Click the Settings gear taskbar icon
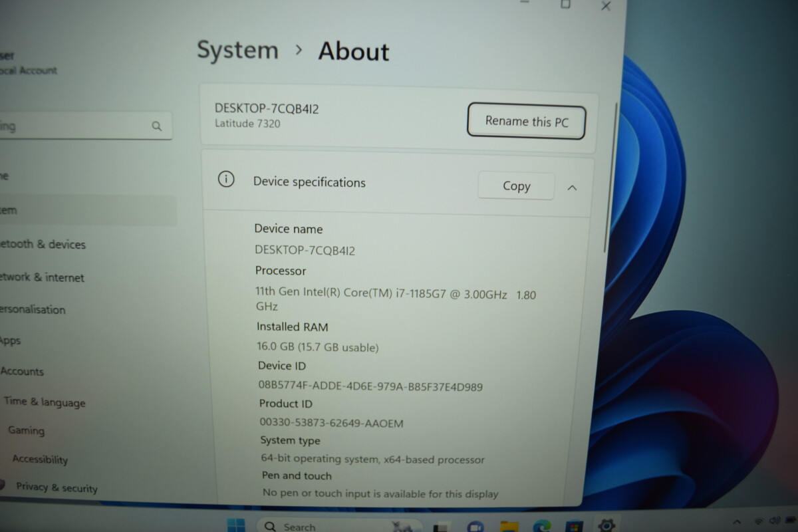Image resolution: width=798 pixels, height=532 pixels. (x=606, y=525)
